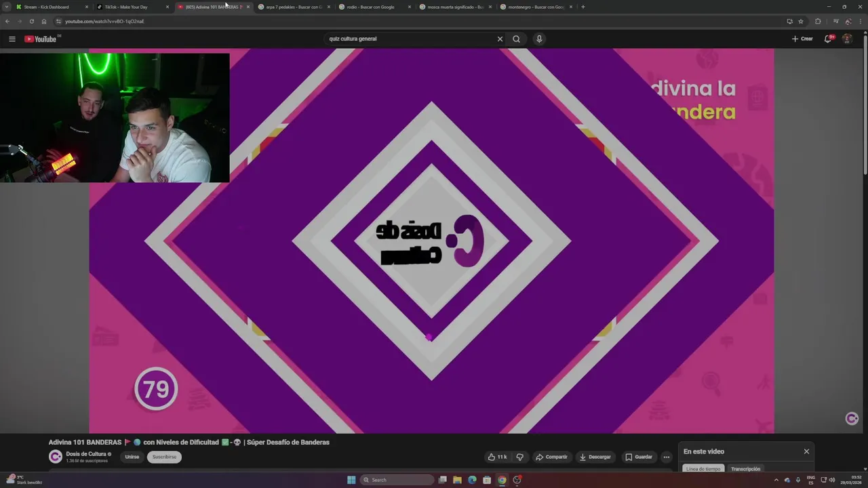
Task: Save the video with Guardar
Action: (638, 457)
